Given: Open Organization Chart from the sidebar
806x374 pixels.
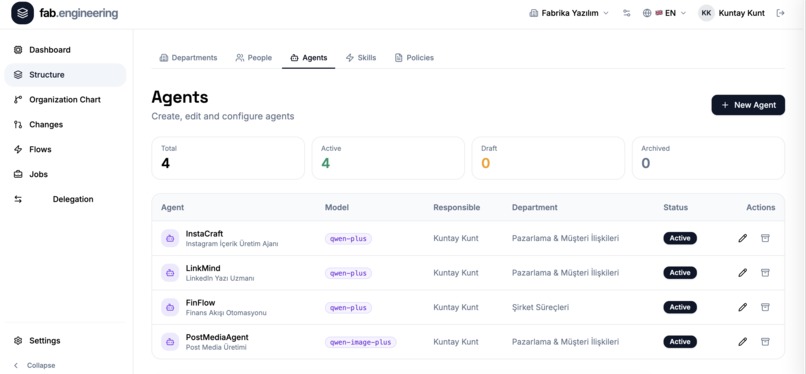Looking at the screenshot, I should (x=65, y=100).
